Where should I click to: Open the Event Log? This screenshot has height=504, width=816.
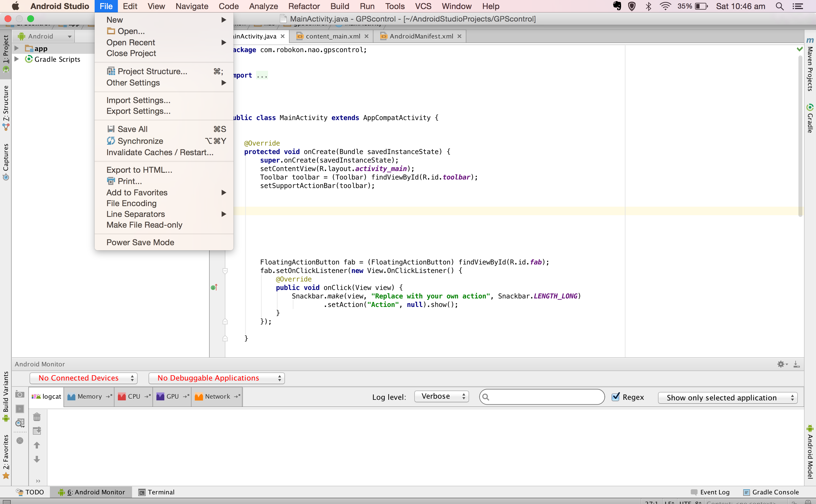pyautogui.click(x=710, y=492)
